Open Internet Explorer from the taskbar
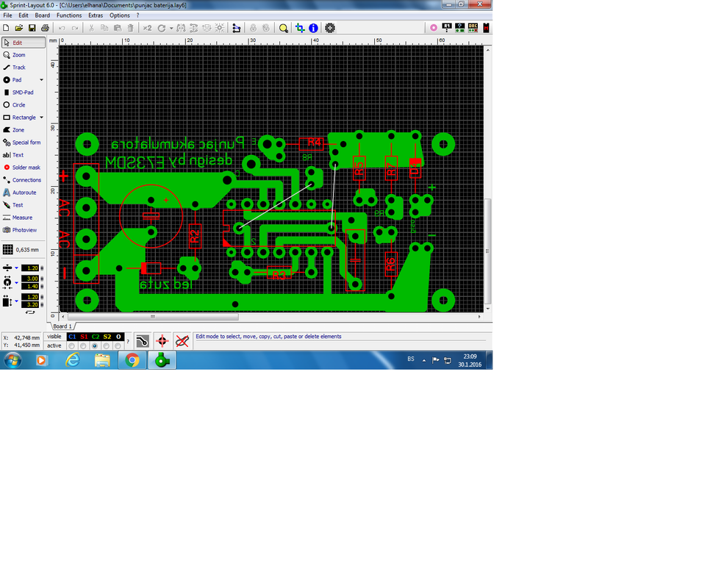The height and width of the screenshot is (588, 713). [73, 360]
